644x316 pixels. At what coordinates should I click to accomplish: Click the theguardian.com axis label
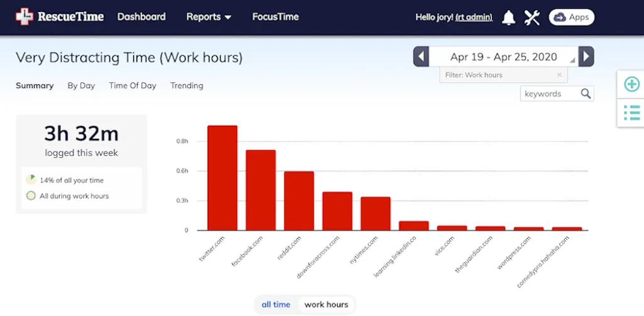pyautogui.click(x=474, y=254)
